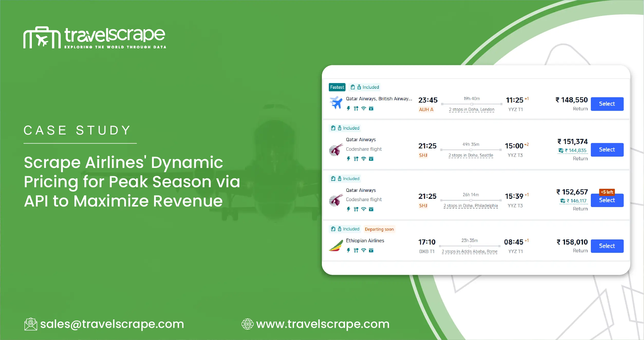The image size is (644, 340).
Task: Click the Ethiopian Airlines logo
Action: [336, 246]
